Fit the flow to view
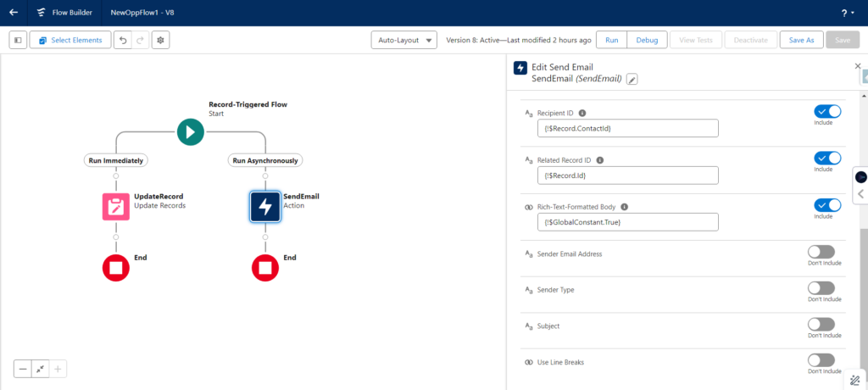This screenshot has height=390, width=868. (x=41, y=369)
